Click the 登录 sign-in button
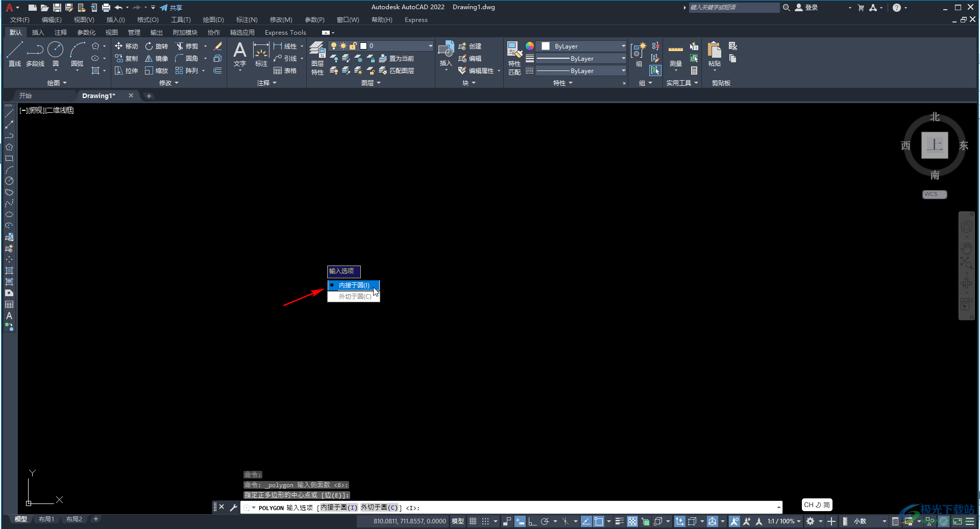 tap(806, 8)
